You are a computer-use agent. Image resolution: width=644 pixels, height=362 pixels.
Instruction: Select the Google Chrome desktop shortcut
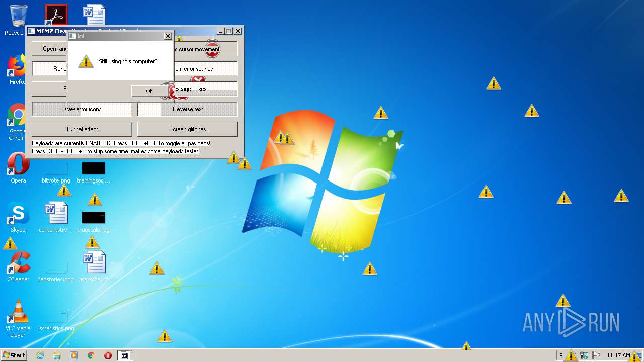pyautogui.click(x=18, y=122)
